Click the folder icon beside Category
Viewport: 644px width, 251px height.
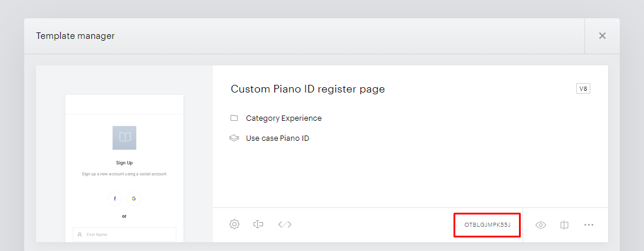coord(234,118)
